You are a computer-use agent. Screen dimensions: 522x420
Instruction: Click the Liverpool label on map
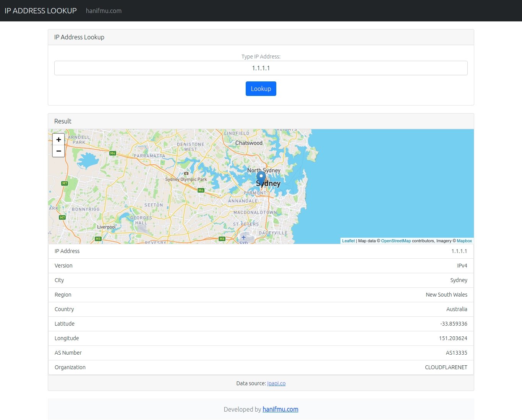click(106, 227)
